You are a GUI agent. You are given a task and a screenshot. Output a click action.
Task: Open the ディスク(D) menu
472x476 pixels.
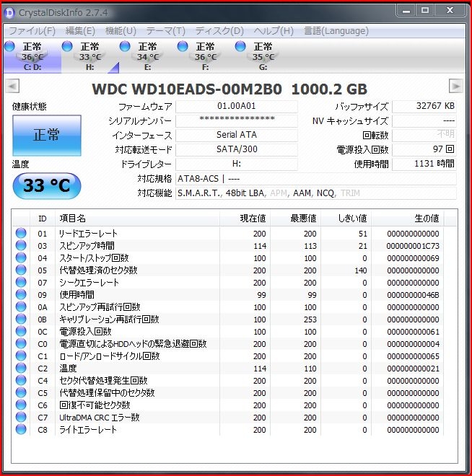[x=219, y=31]
